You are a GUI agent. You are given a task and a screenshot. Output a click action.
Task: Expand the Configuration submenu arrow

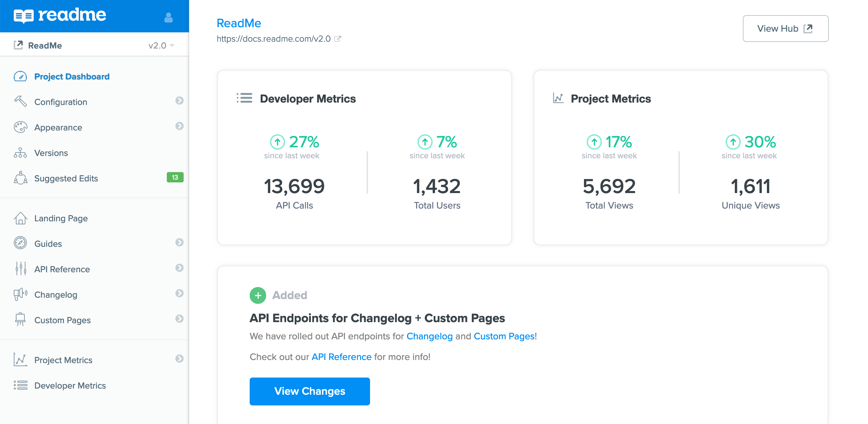point(179,100)
